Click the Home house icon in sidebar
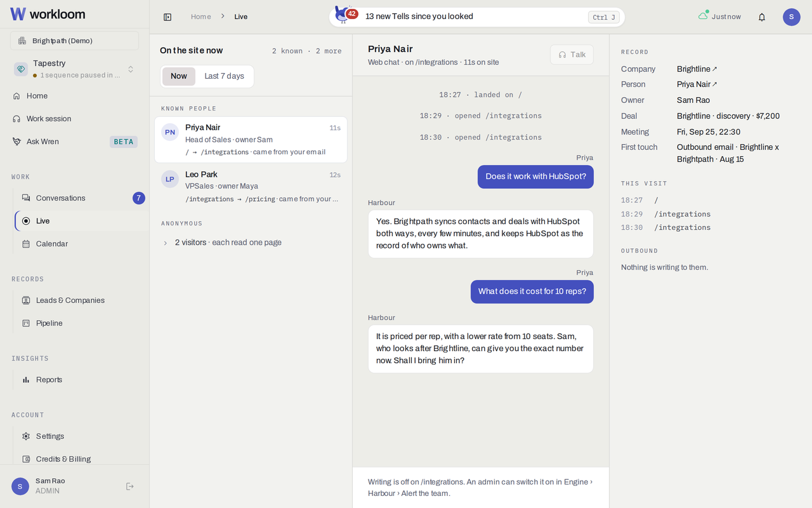Image resolution: width=812 pixels, height=508 pixels. 16,96
